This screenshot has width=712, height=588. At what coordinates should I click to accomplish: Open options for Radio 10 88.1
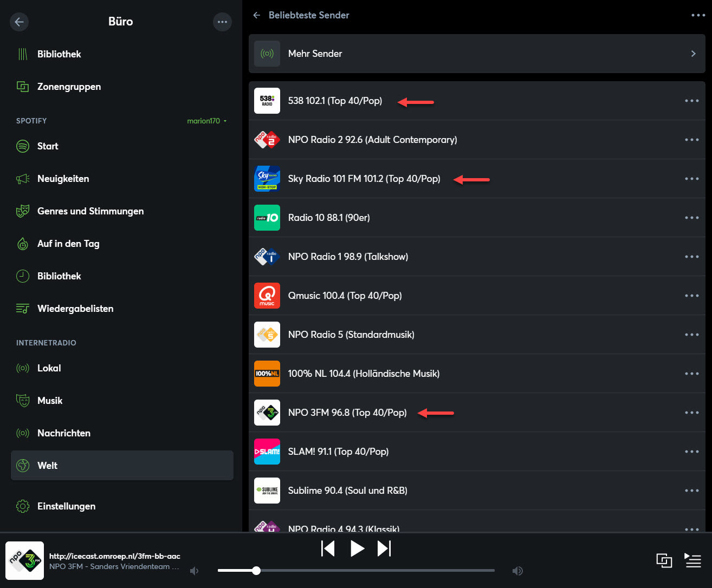point(691,218)
